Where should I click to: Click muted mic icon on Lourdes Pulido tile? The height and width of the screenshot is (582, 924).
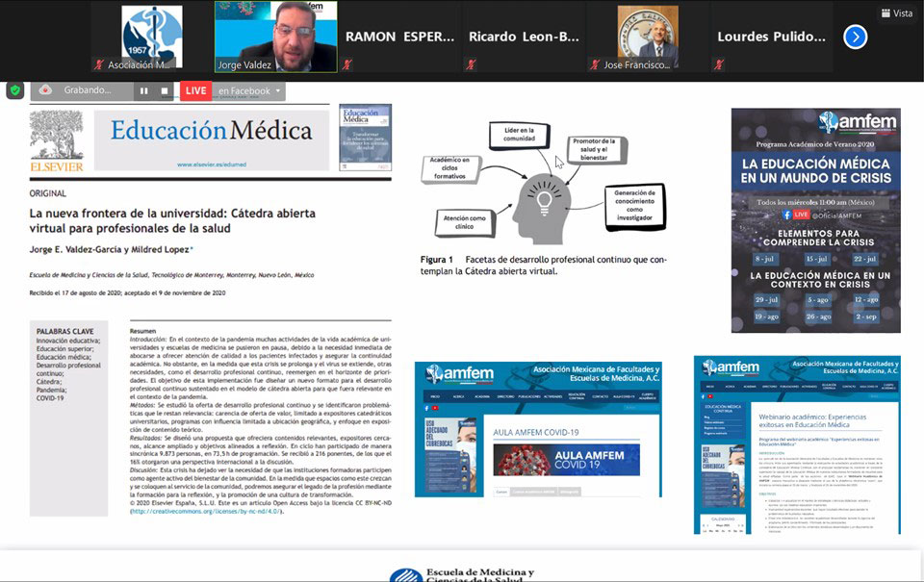tap(719, 65)
